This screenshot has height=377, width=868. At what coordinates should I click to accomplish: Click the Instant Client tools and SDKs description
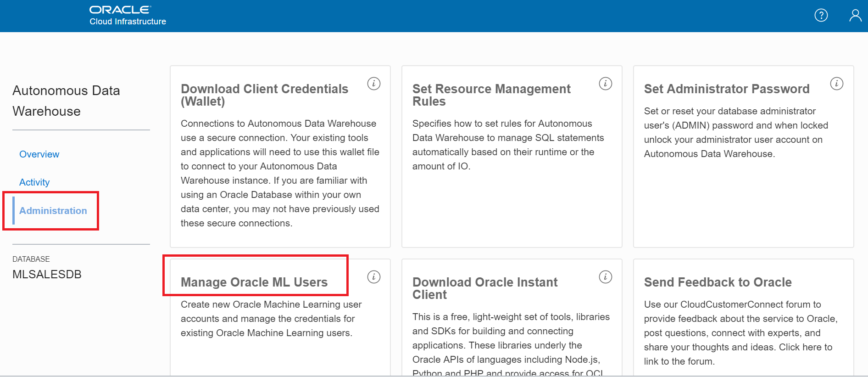[x=511, y=344]
